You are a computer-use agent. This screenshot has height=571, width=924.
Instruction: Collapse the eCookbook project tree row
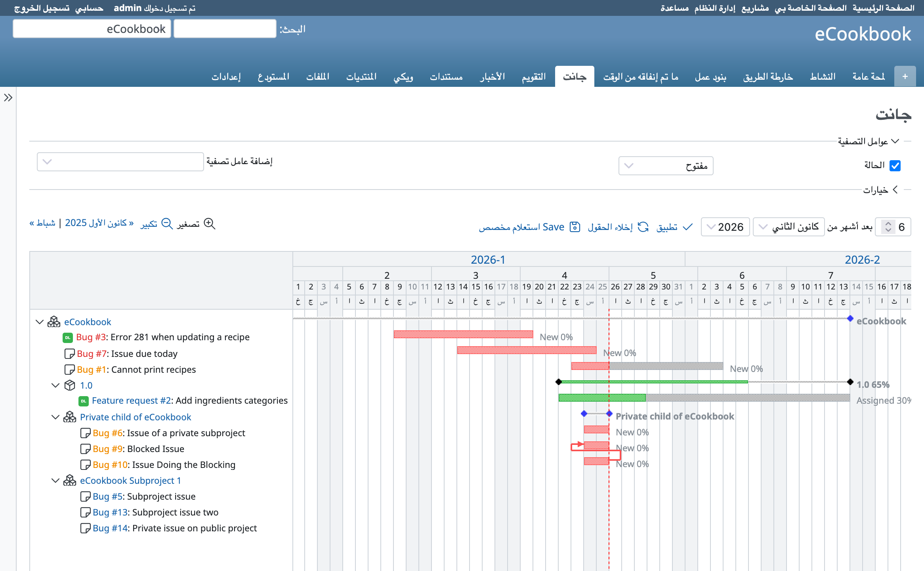point(39,322)
